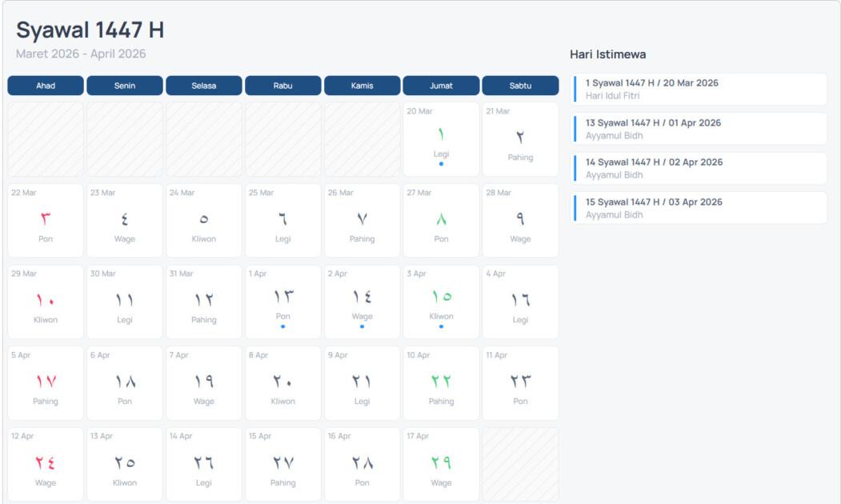Open the 15 Syawal Ayyamul Bidh entry
Viewport: 841px width, 504px height.
700,208
